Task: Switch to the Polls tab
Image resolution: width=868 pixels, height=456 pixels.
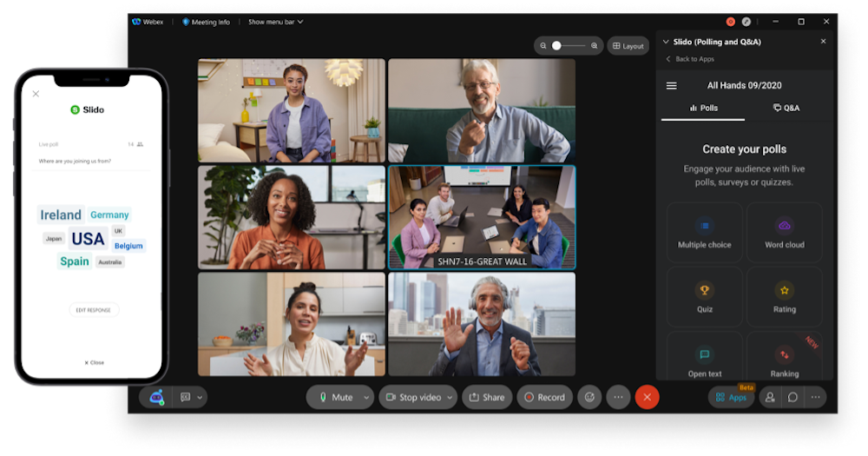Action: [703, 108]
